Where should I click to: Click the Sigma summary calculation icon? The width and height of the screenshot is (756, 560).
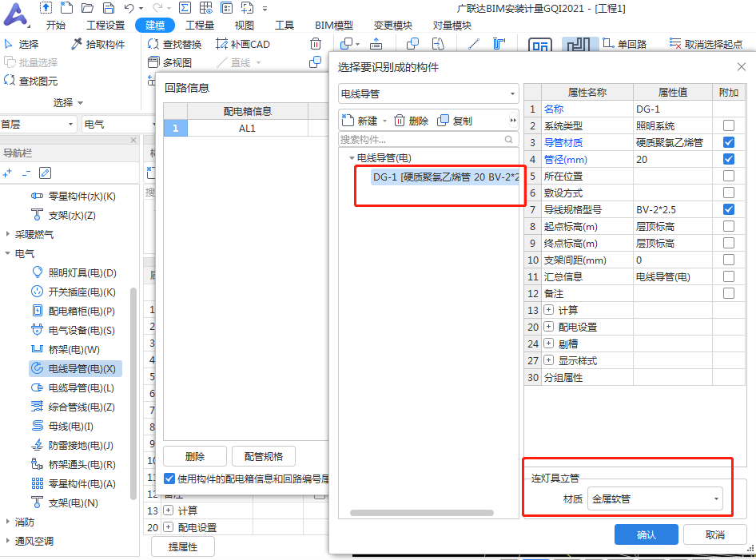tap(185, 8)
